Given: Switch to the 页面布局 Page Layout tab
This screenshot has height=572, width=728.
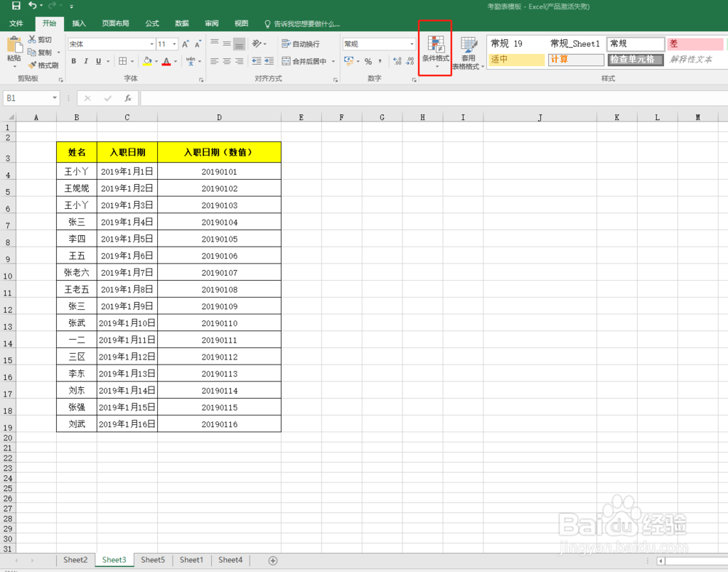Looking at the screenshot, I should click(x=116, y=23).
